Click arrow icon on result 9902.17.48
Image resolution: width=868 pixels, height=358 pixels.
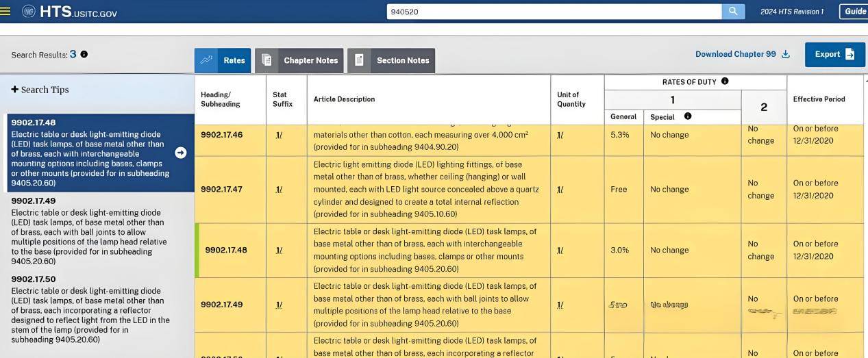coord(181,153)
